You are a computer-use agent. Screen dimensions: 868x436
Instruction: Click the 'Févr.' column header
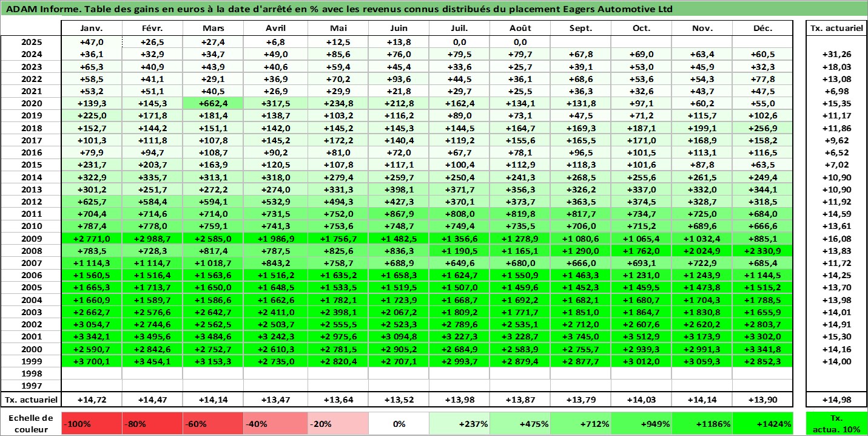coord(152,29)
